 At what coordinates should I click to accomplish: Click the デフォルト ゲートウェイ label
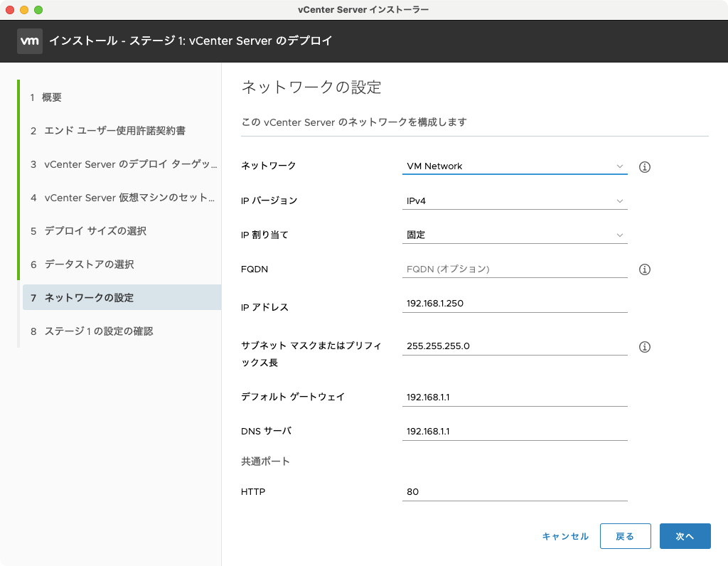292,397
